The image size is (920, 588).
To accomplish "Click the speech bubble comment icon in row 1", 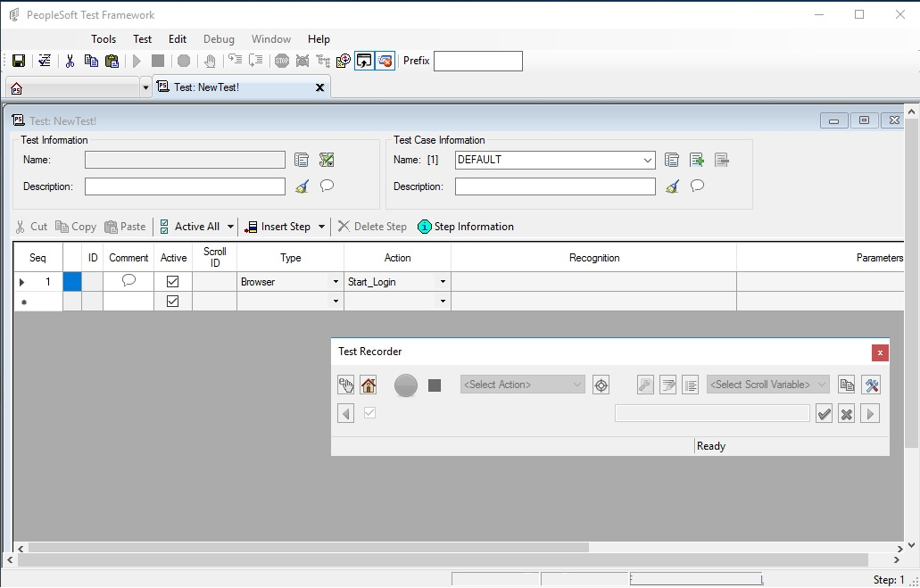I will 128,280.
